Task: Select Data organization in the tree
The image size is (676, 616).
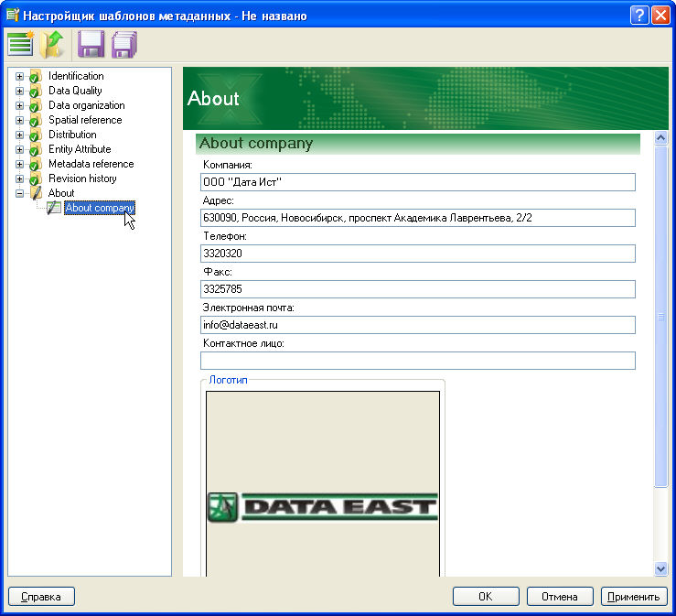Action: (86, 105)
